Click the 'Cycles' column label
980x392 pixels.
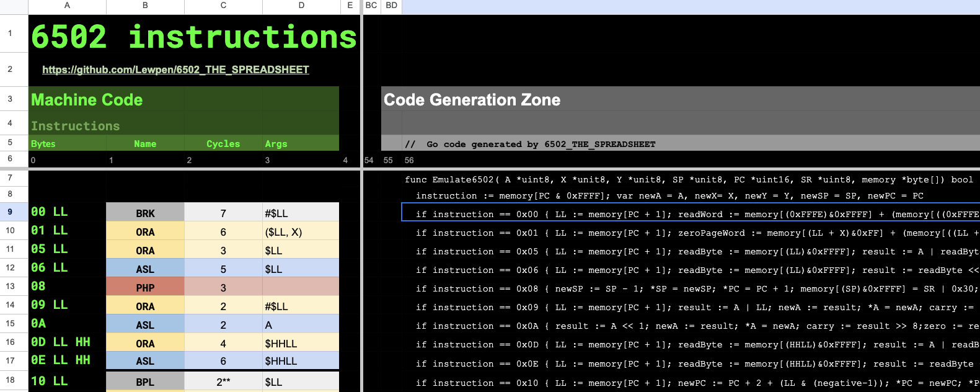[223, 143]
